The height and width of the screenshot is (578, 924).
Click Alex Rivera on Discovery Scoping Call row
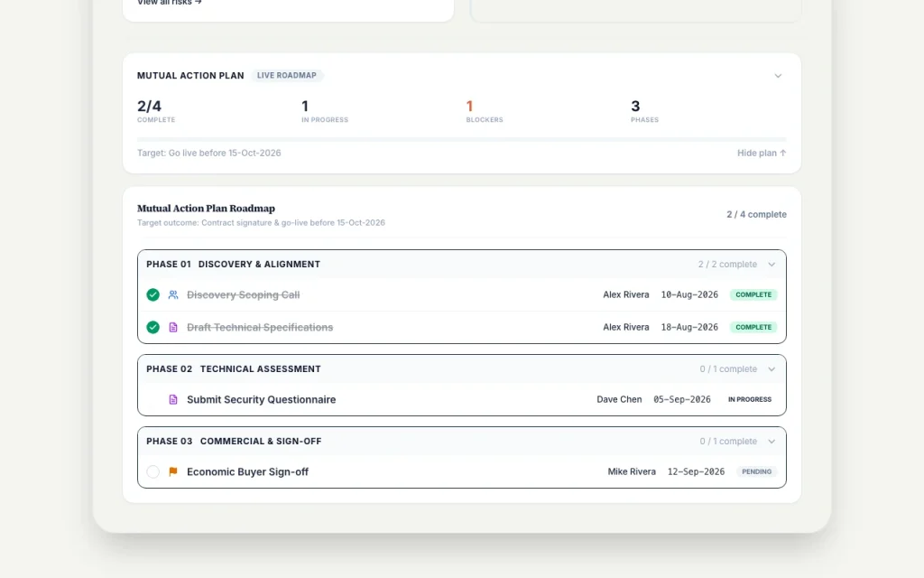[x=626, y=294]
